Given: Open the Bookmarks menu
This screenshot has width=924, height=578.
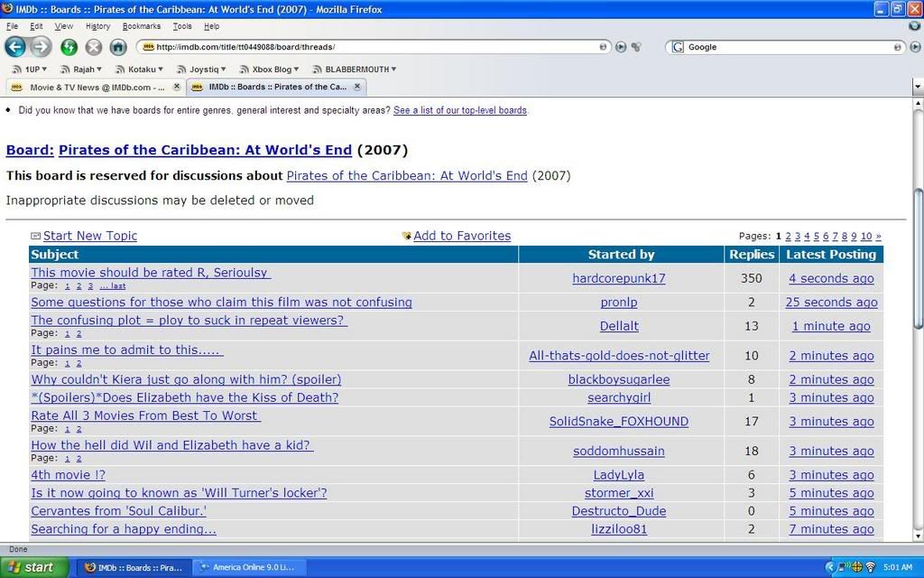Looking at the screenshot, I should (x=142, y=26).
